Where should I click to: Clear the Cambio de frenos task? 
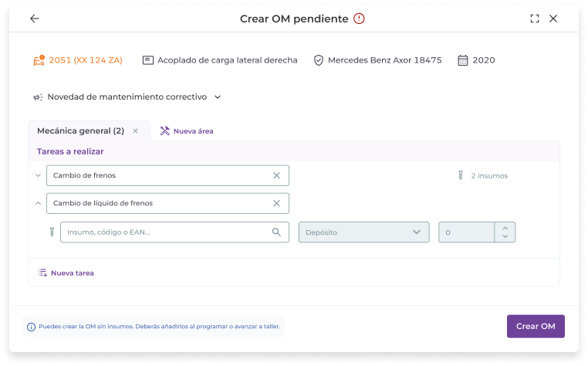(x=276, y=175)
